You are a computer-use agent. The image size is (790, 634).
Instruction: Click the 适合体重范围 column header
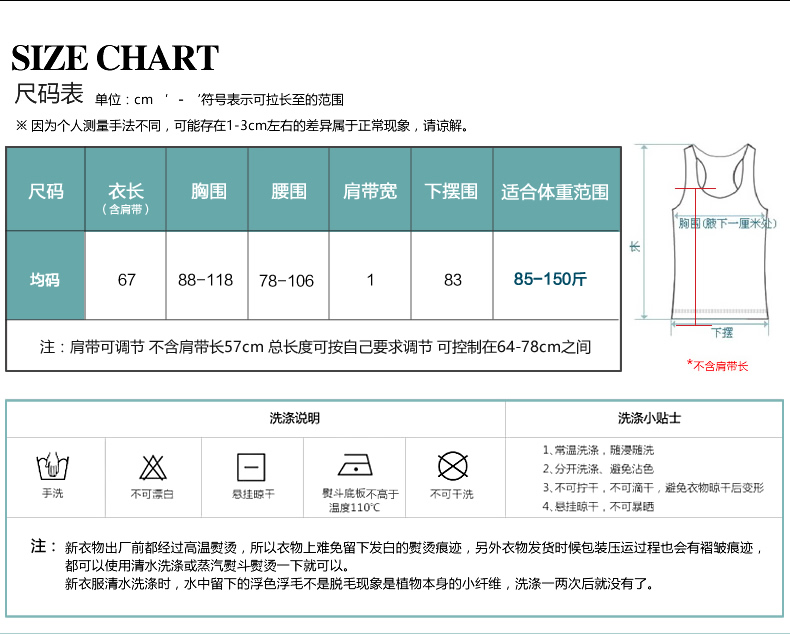pos(555,192)
